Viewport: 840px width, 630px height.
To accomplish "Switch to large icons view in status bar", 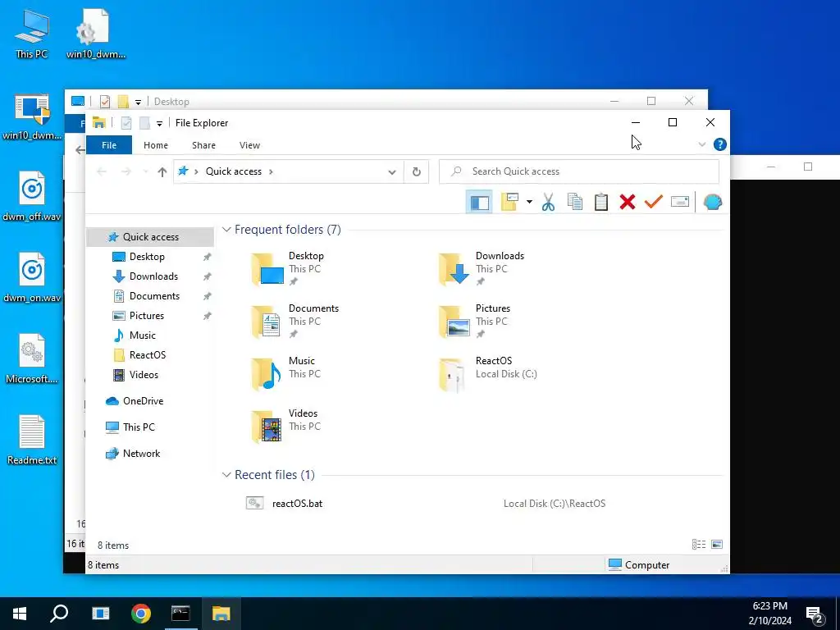I will coord(717,545).
